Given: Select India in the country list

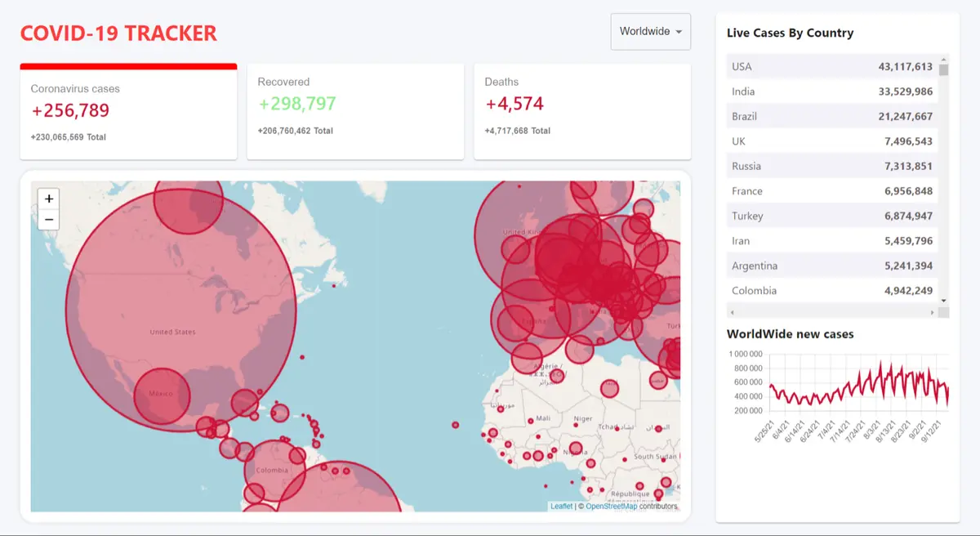Looking at the screenshot, I should pos(832,91).
